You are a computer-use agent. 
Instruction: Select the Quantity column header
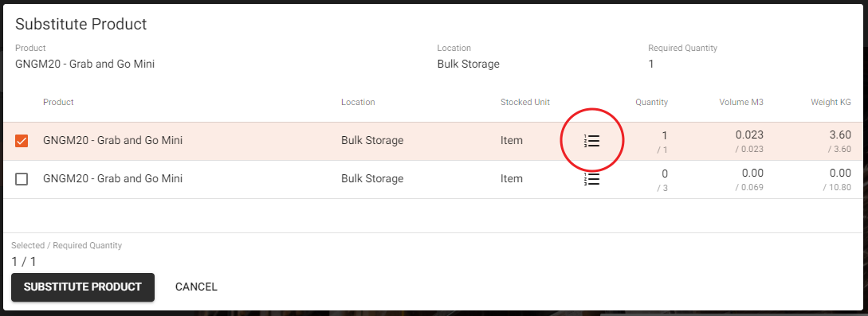click(651, 102)
